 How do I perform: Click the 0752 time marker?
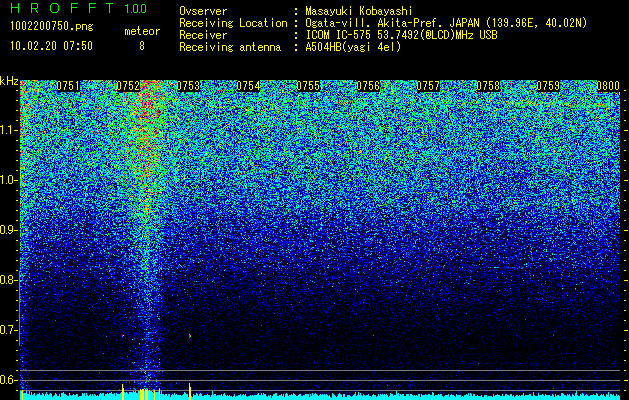pyautogui.click(x=128, y=86)
